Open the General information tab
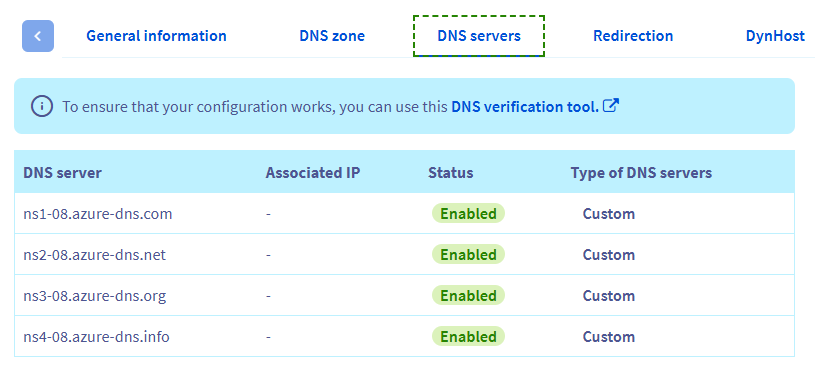815x377 pixels. coord(156,36)
